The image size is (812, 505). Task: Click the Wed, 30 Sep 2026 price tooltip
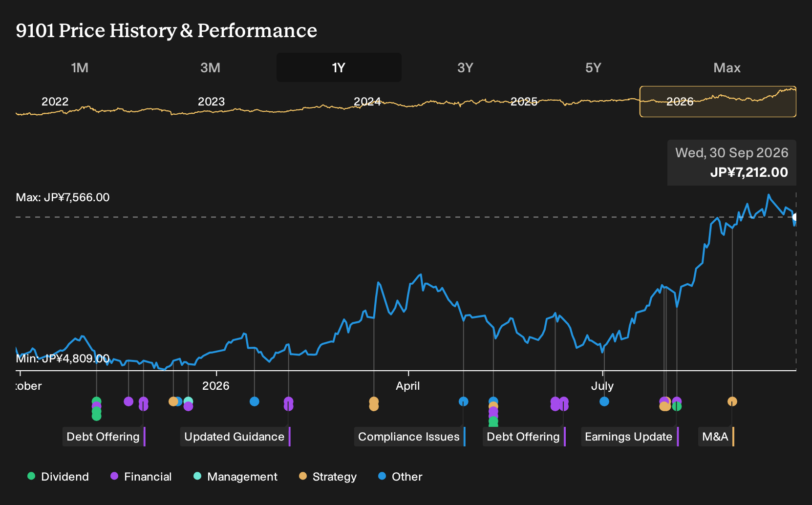[732, 163]
